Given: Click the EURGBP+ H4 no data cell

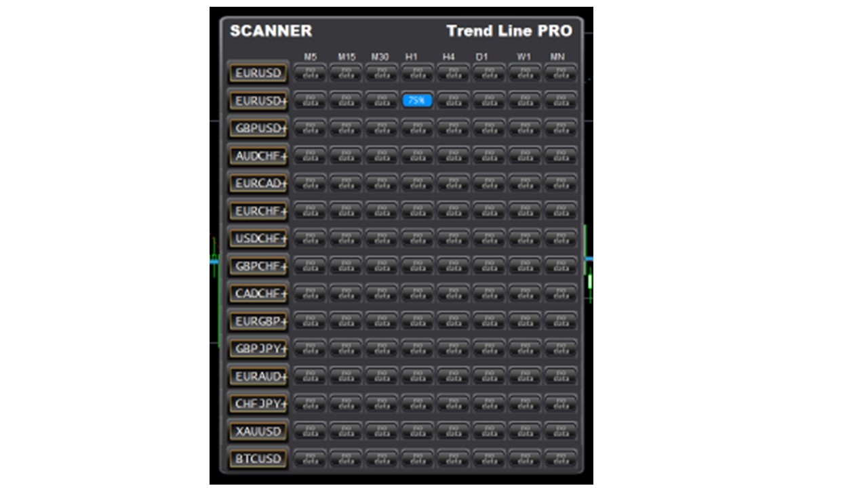Looking at the screenshot, I should point(453,321).
